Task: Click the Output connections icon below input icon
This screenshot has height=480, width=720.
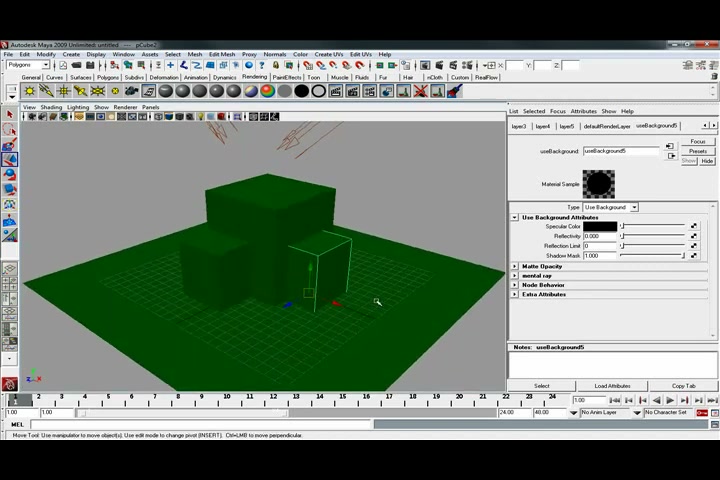Action: tap(671, 156)
